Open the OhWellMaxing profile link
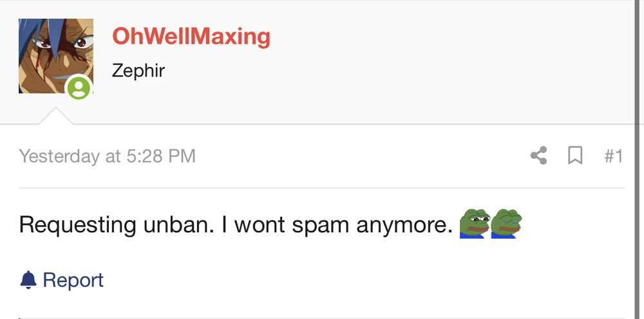 (191, 37)
